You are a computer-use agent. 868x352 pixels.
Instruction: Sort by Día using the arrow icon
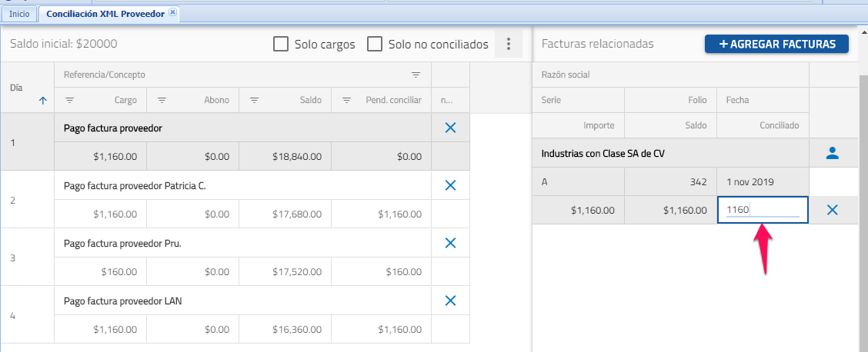click(x=42, y=99)
